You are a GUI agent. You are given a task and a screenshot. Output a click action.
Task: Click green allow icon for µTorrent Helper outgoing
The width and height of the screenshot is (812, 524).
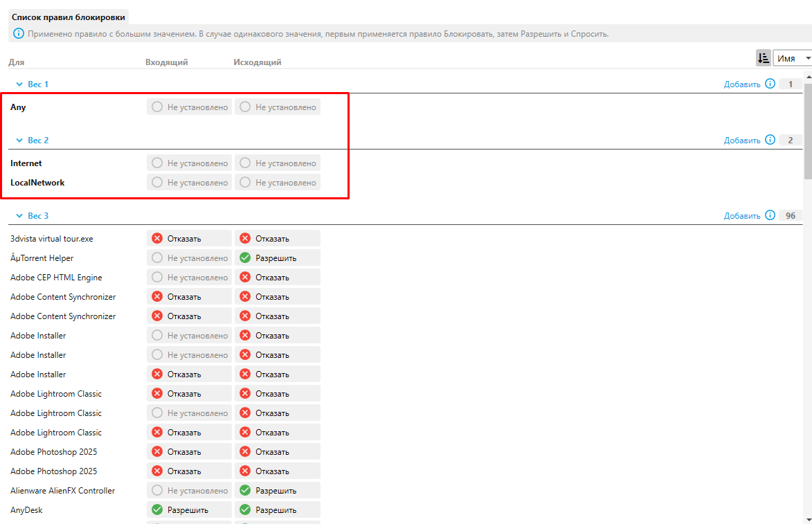pyautogui.click(x=245, y=258)
